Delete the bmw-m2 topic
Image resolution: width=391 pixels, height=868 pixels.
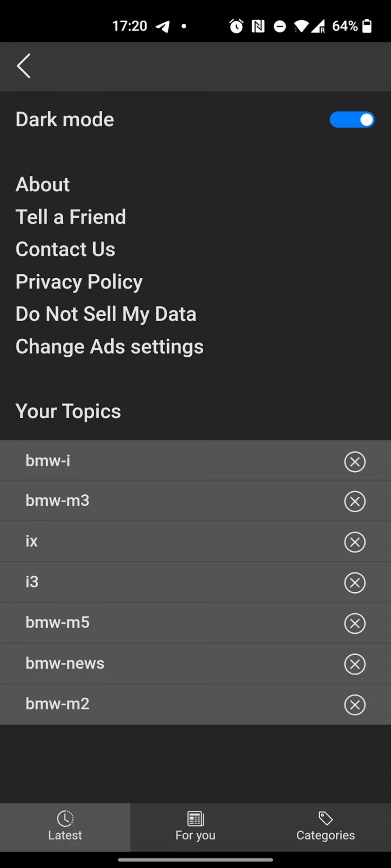pyautogui.click(x=355, y=705)
